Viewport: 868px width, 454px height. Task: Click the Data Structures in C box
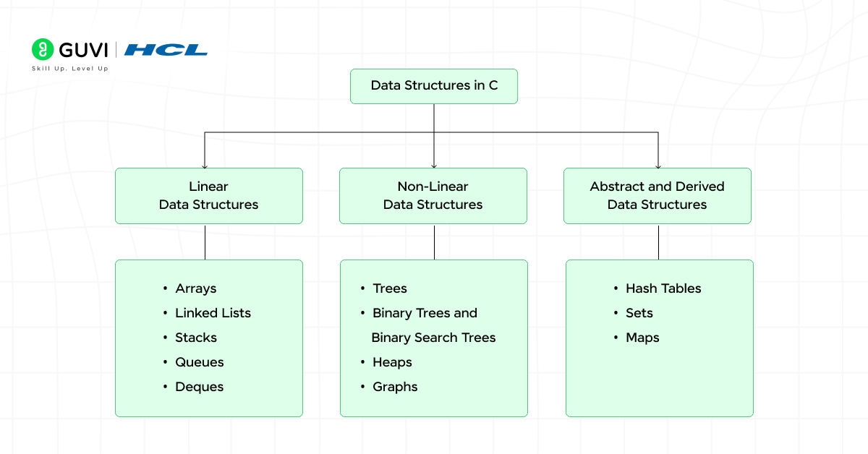coord(434,86)
